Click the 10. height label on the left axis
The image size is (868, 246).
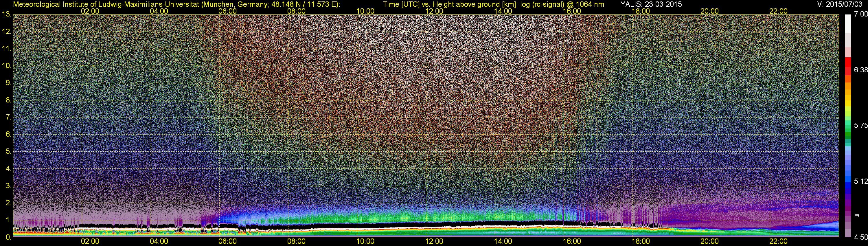pyautogui.click(x=6, y=66)
